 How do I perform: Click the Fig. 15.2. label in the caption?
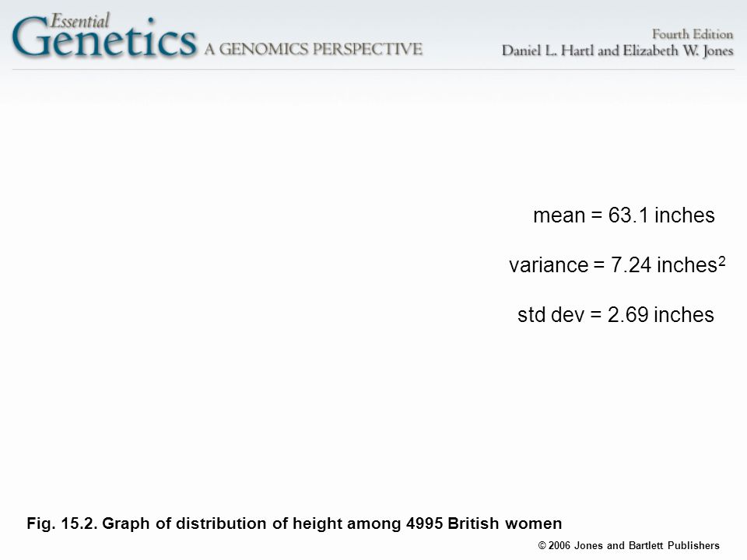pyautogui.click(x=62, y=523)
